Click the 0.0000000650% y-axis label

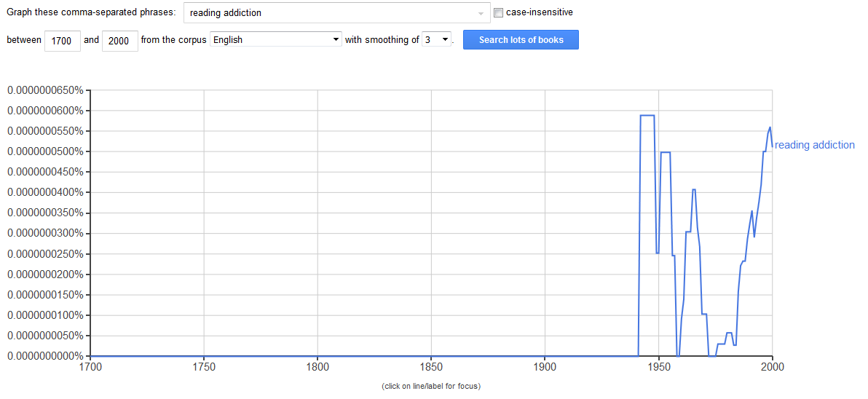click(x=45, y=90)
